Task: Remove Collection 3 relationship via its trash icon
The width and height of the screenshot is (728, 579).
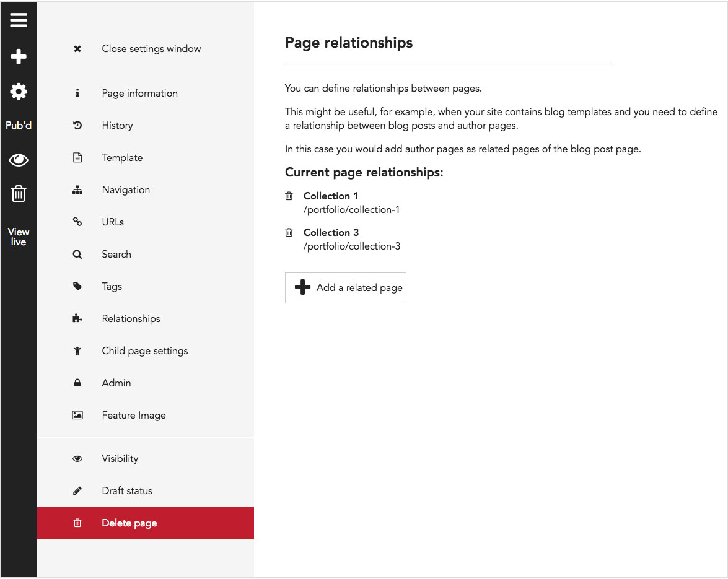Action: (x=289, y=232)
